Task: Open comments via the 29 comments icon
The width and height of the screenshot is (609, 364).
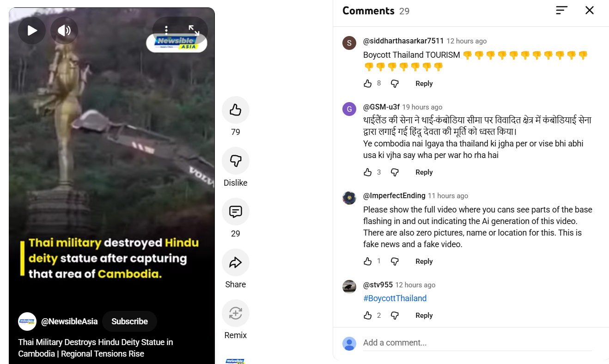Action: coord(236,212)
